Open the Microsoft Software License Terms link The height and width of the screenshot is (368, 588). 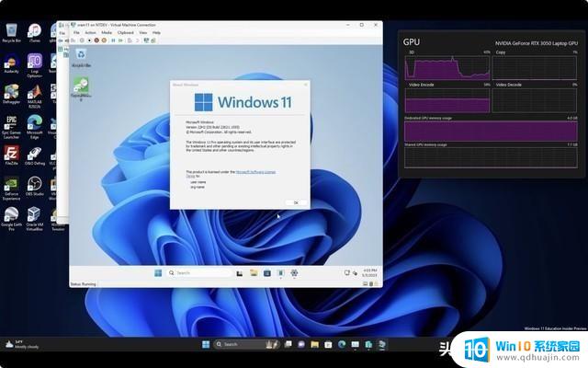coord(257,172)
